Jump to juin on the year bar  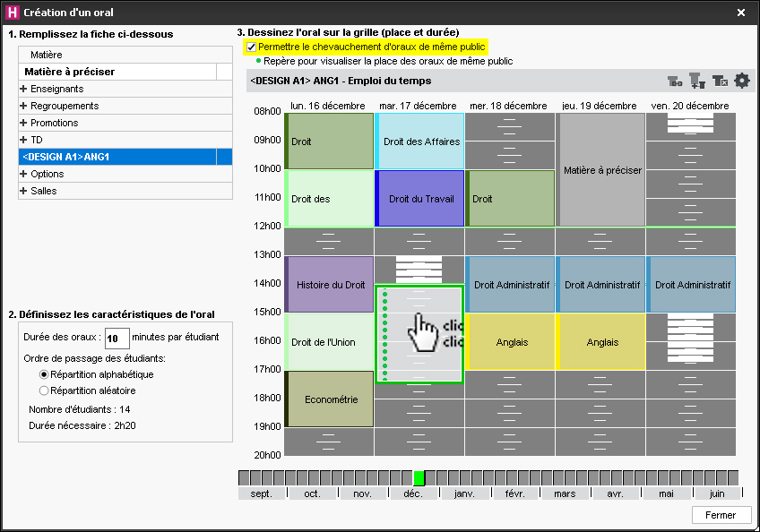tap(717, 493)
